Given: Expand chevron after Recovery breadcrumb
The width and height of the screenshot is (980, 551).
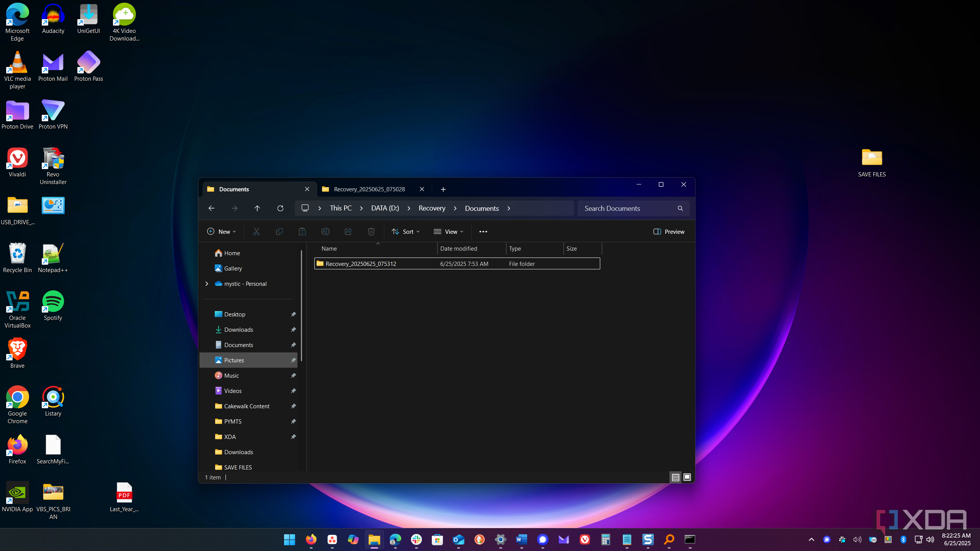Looking at the screenshot, I should click(x=455, y=208).
